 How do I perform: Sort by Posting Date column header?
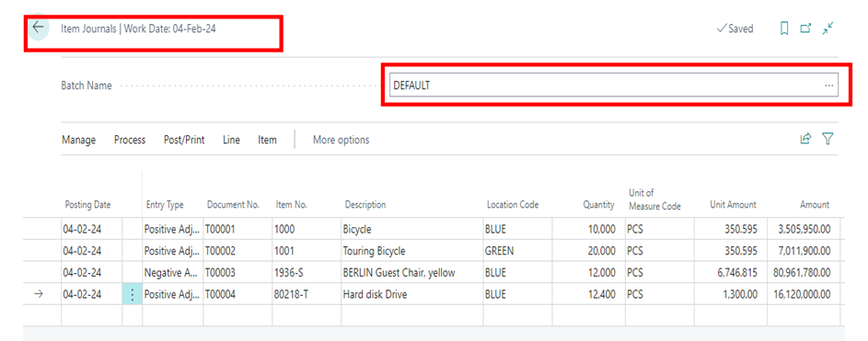88,204
